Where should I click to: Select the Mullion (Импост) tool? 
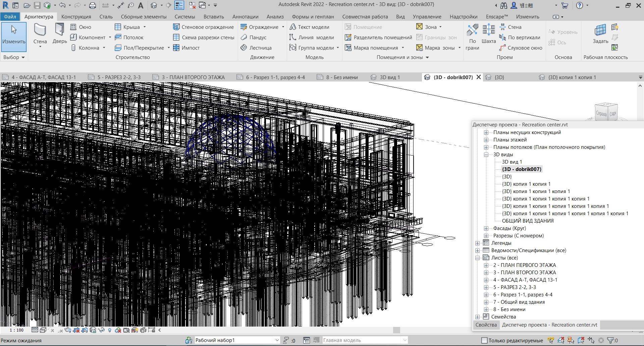[186, 48]
